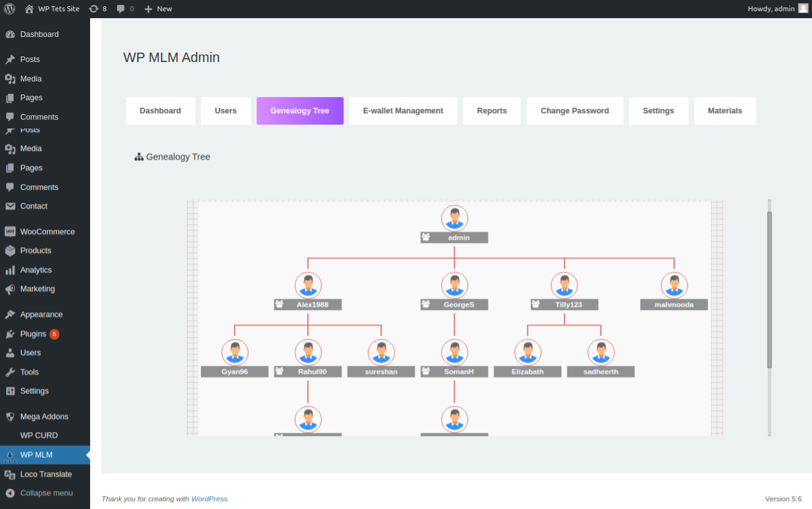Open the Change Password tab

coord(575,111)
